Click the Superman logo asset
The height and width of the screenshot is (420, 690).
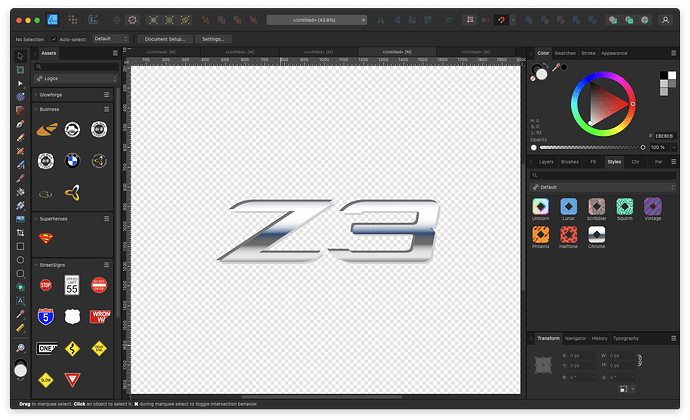(x=46, y=238)
